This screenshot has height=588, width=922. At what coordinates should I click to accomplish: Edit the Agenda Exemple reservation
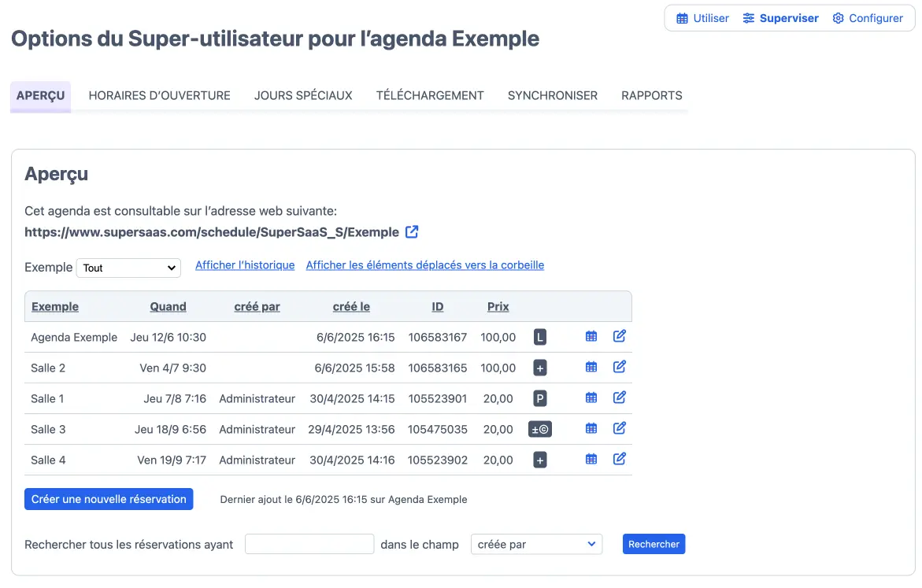click(x=619, y=336)
